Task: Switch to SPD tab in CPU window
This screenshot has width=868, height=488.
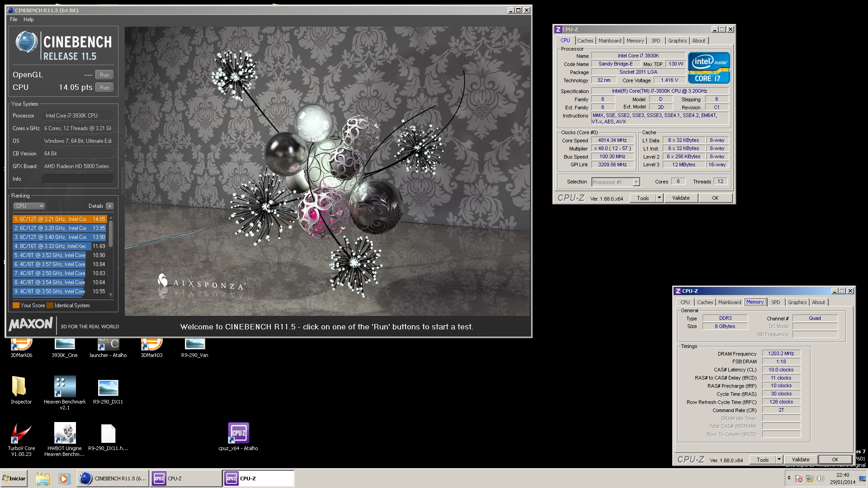Action: 656,41
